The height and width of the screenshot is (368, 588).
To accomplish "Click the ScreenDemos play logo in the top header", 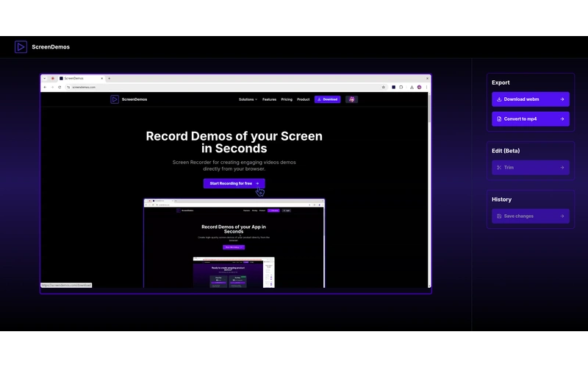I will 21,47.
